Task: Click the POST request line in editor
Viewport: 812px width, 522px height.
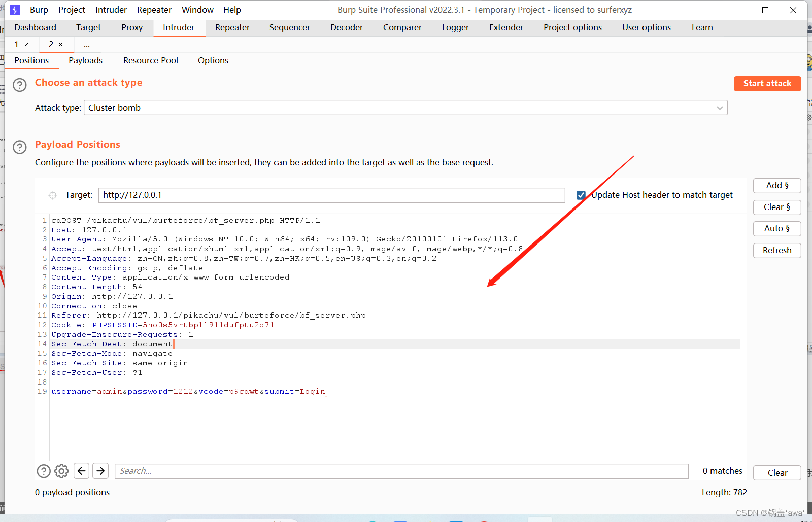Action: tap(186, 221)
